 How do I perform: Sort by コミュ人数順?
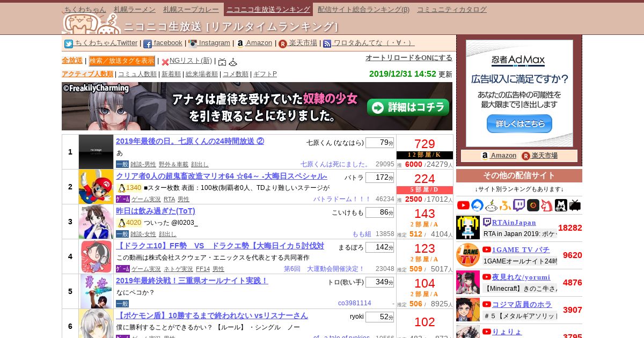click(x=137, y=74)
